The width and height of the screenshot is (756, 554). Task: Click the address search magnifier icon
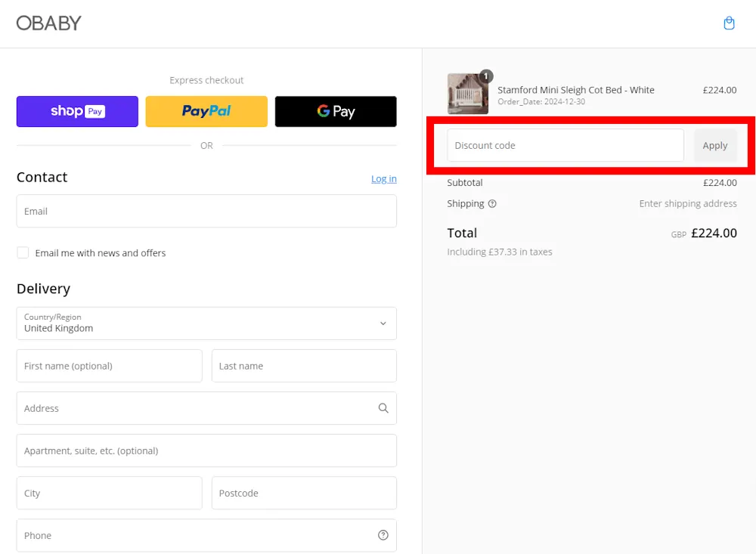coord(383,408)
